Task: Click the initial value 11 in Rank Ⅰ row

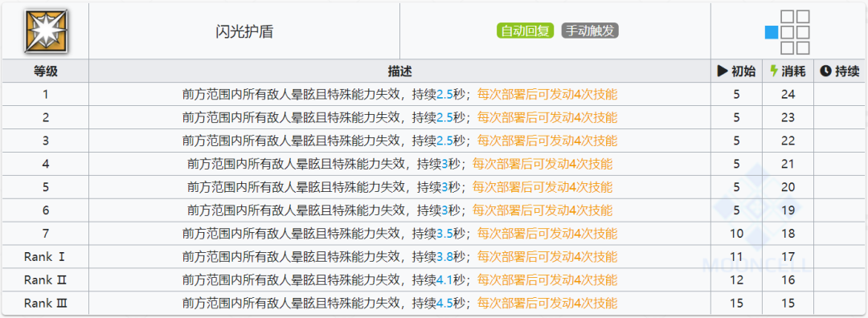Action: [x=736, y=257]
